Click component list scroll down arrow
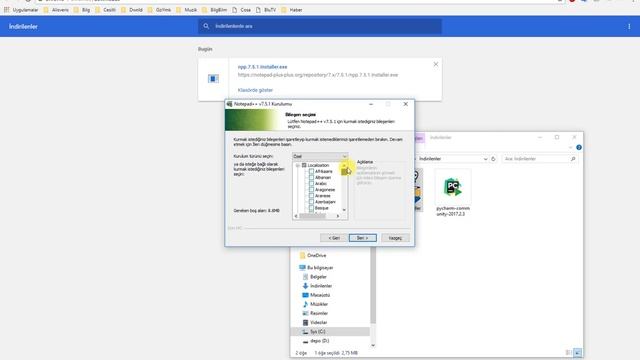Screen dimensions: 640x360 (x=344, y=210)
